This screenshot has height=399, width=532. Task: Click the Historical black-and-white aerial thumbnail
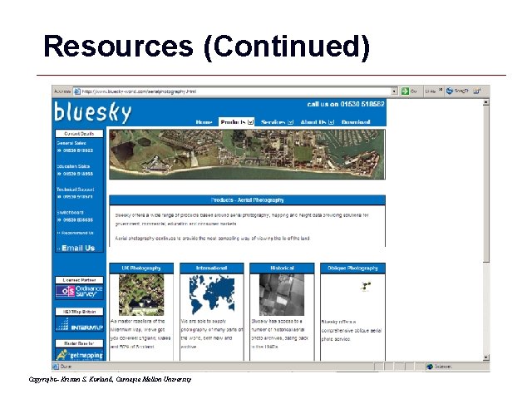pyautogui.click(x=282, y=295)
